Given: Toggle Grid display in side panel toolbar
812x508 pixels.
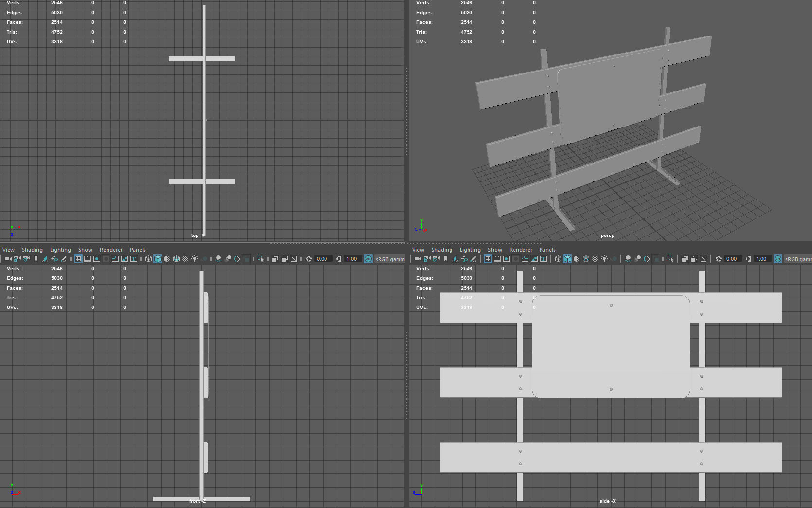Looking at the screenshot, I should [x=488, y=259].
